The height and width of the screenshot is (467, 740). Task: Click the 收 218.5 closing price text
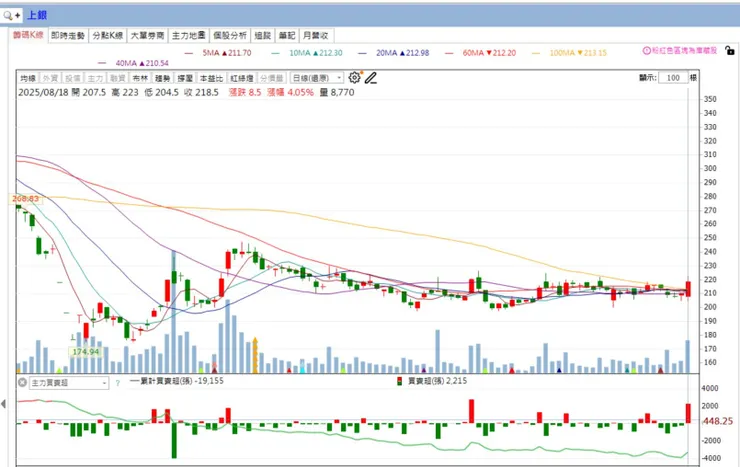(202, 92)
